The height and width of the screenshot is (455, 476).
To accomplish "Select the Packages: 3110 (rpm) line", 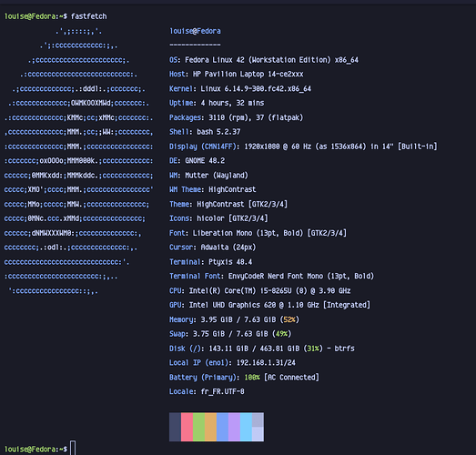I will pos(236,117).
